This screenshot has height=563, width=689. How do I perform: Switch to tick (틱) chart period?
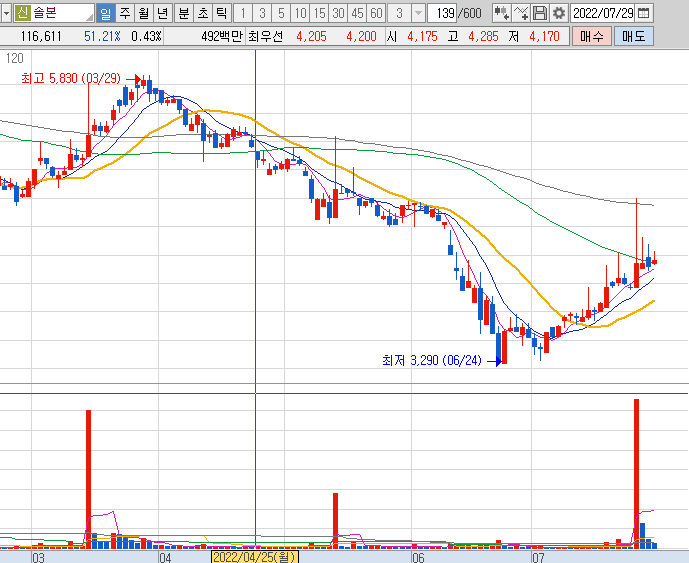point(221,13)
